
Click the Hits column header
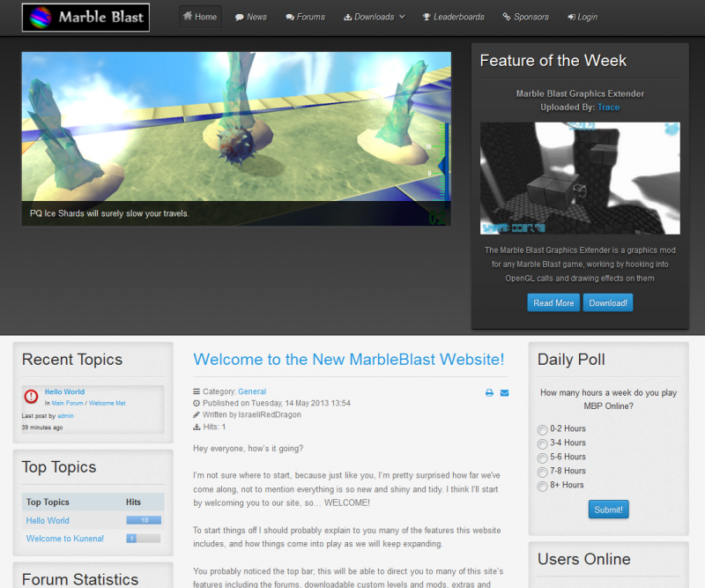click(134, 502)
